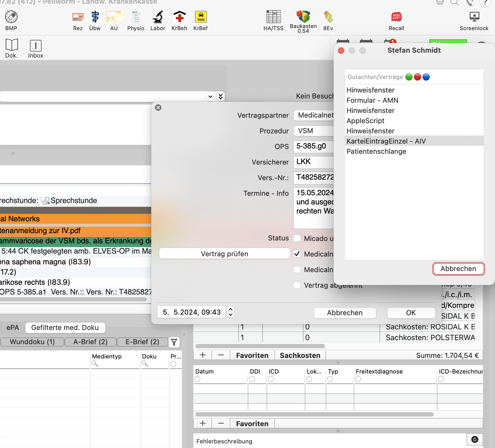Click the filter funnel icon

174,342
